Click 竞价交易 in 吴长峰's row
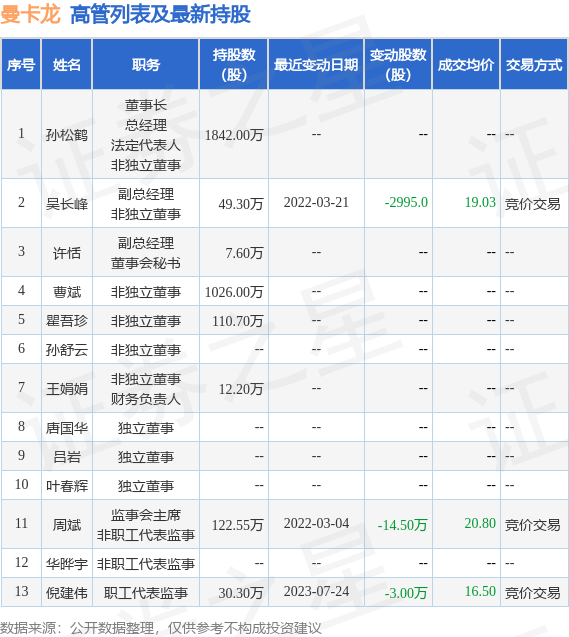The width and height of the screenshot is (569, 637). (x=532, y=204)
